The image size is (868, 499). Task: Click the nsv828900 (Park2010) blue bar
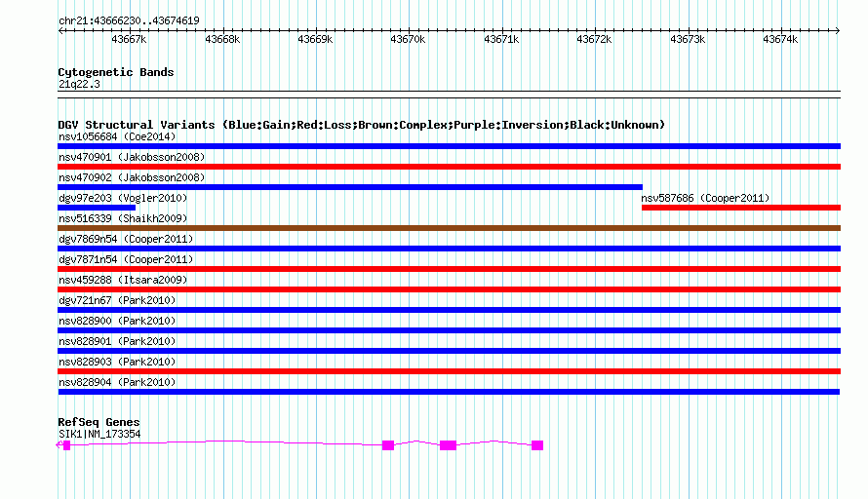[449, 330]
